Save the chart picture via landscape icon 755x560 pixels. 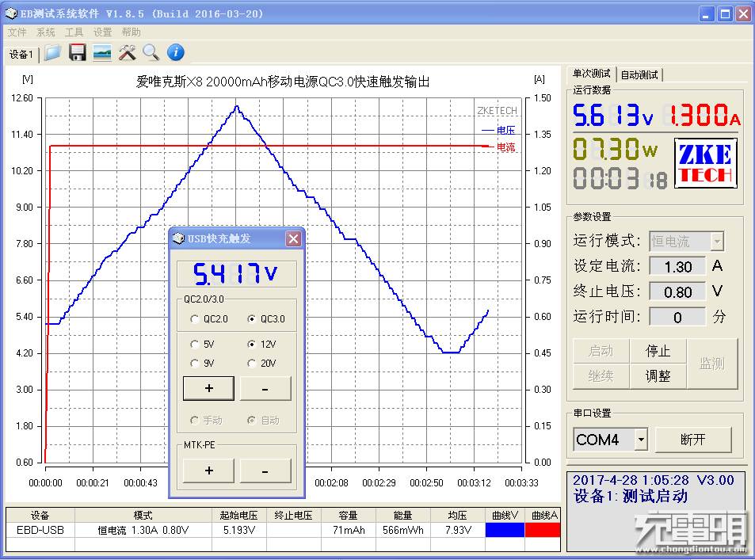click(102, 52)
